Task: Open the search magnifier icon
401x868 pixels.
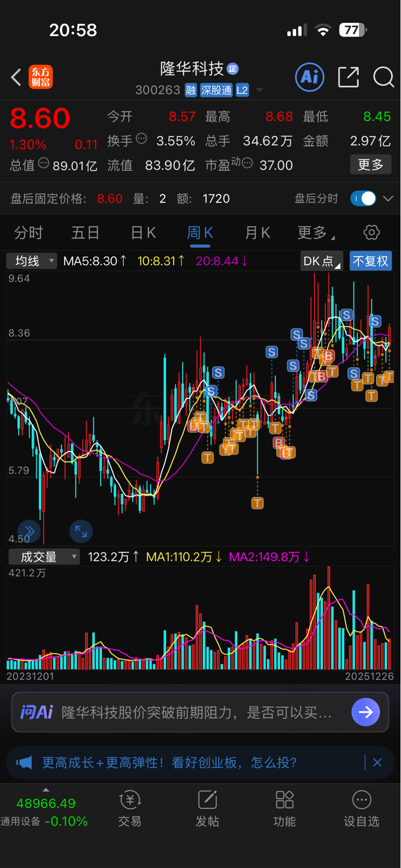Action: 383,77
